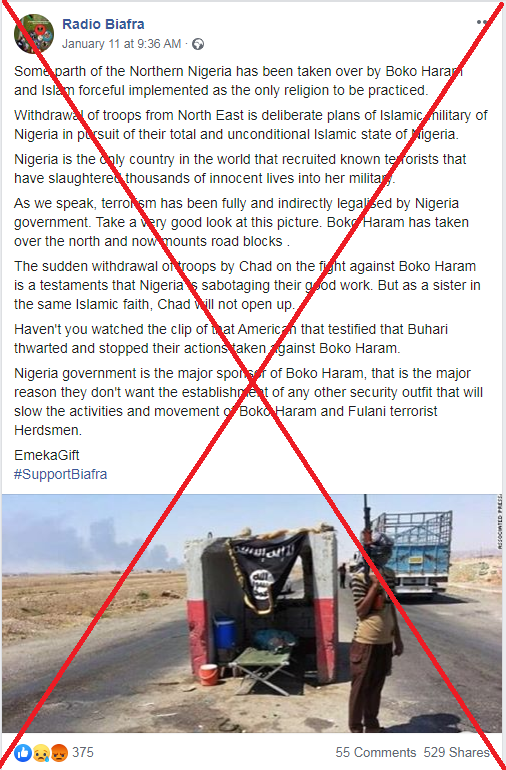
Task: Click the red Angry reaction icon
Action: pyautogui.click(x=59, y=752)
